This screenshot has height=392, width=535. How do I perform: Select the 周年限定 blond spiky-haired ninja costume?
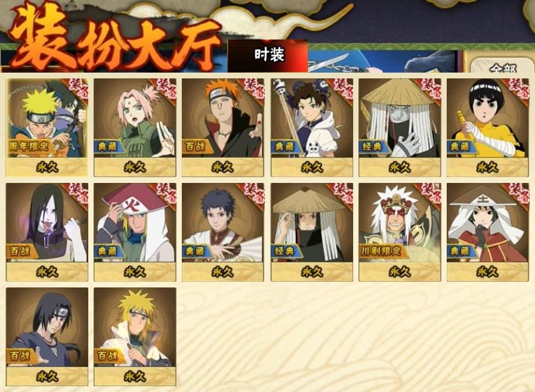coord(47,128)
